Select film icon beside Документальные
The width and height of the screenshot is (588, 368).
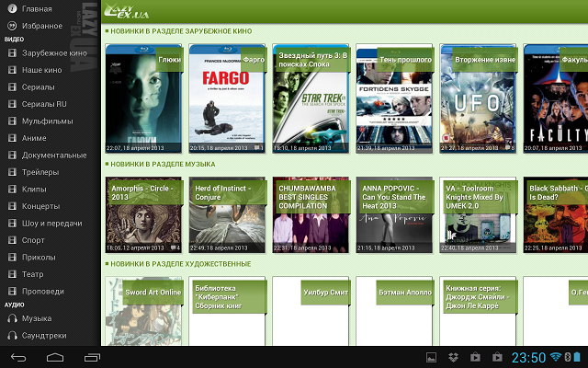[12, 155]
